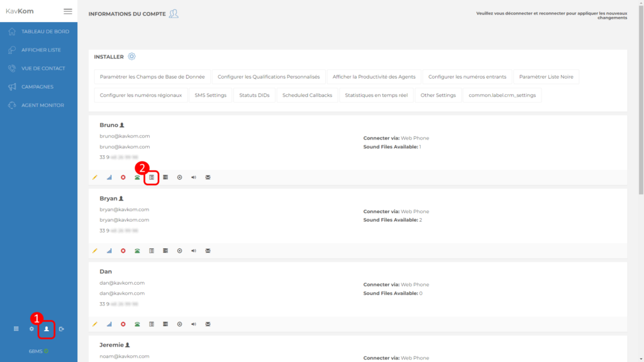Screen dimensions: 644x362
Task: Go to CAMPAGNES in sidebar
Action: (x=39, y=87)
